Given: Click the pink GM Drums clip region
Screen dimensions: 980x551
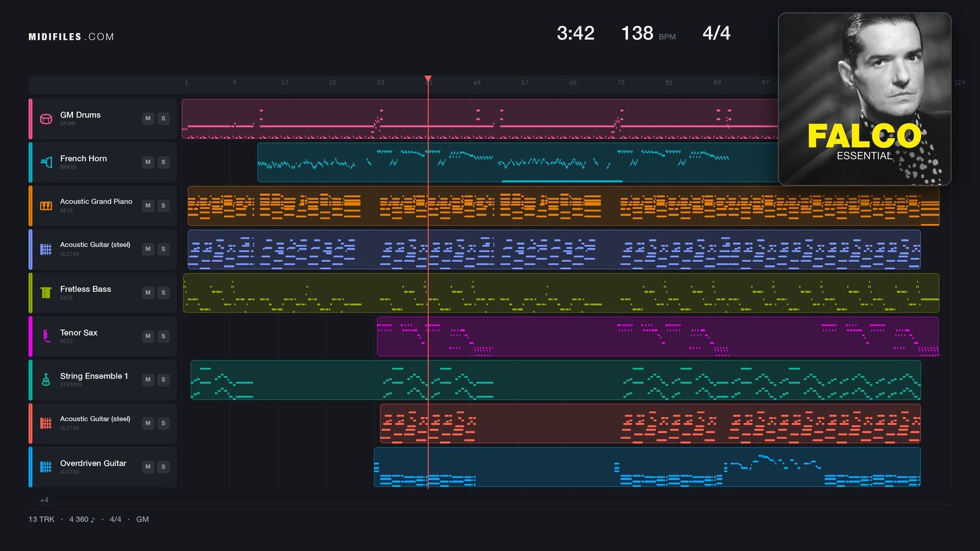Looking at the screenshot, I should click(480, 119).
